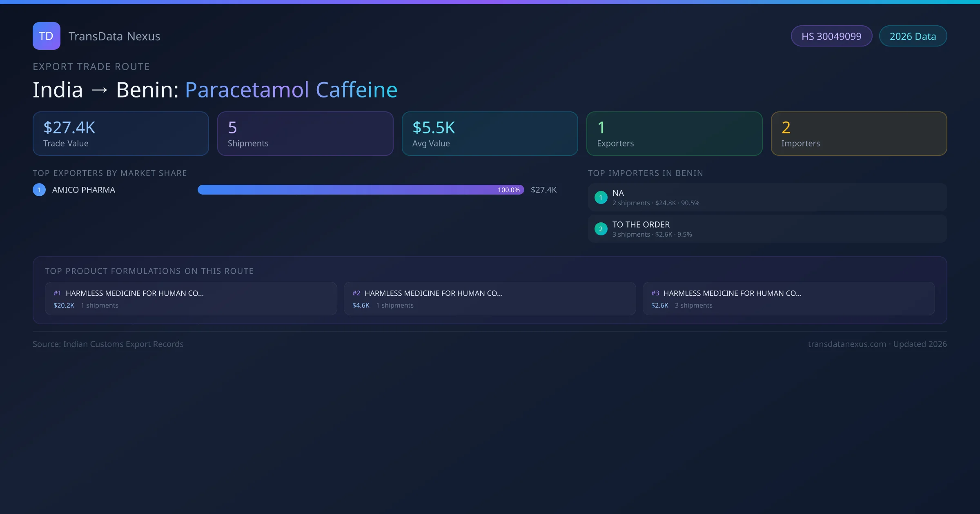Viewport: 980px width, 514px height.
Task: Click the arrow between India and Benin
Action: tap(100, 89)
